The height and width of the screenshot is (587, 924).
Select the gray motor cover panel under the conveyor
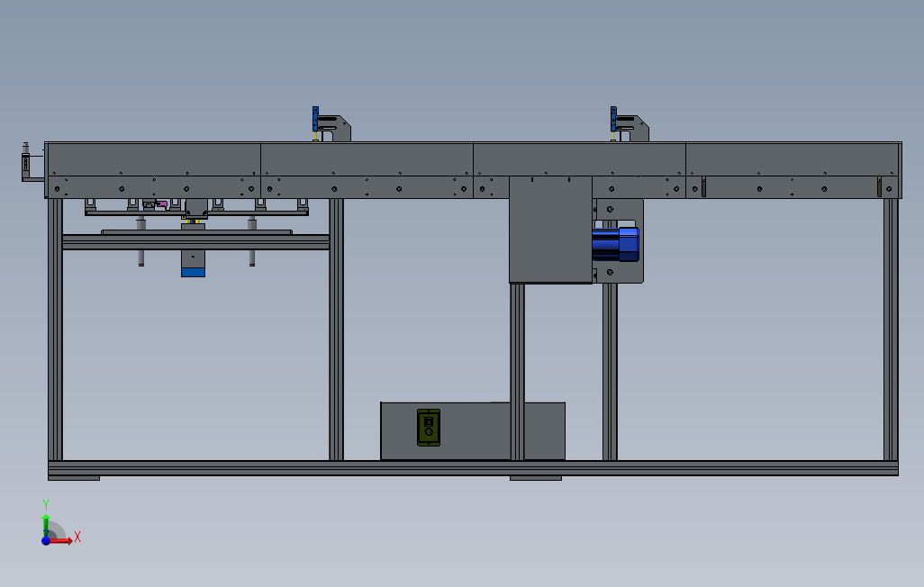click(x=550, y=230)
